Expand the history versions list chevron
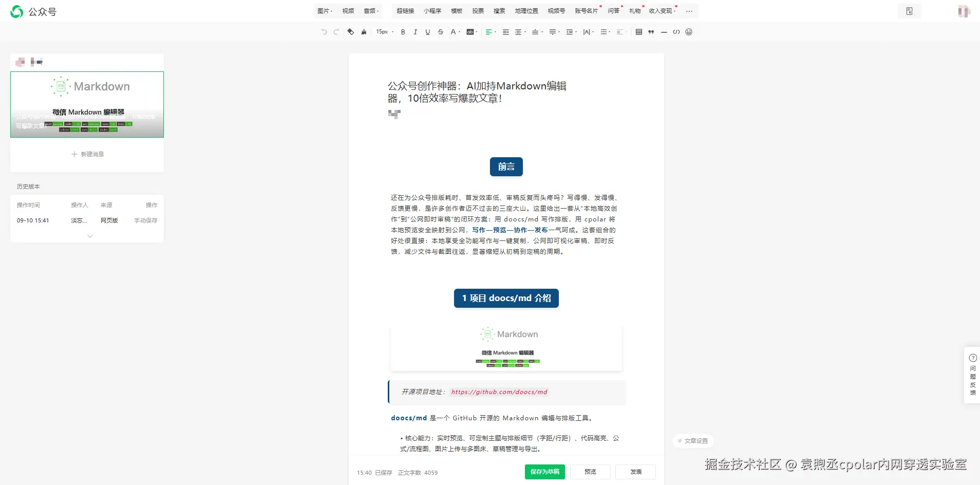The image size is (980, 485). (x=90, y=236)
